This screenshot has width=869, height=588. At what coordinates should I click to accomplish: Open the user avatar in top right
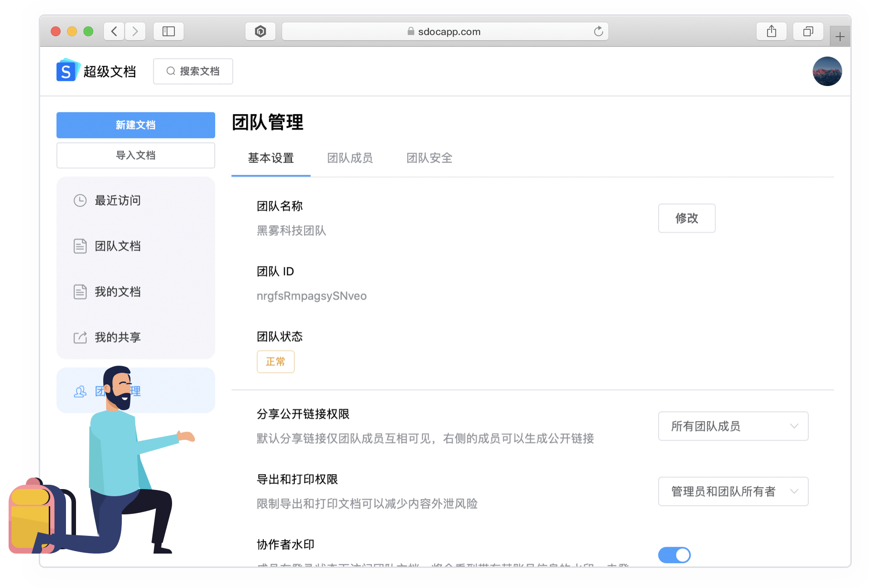(x=827, y=71)
